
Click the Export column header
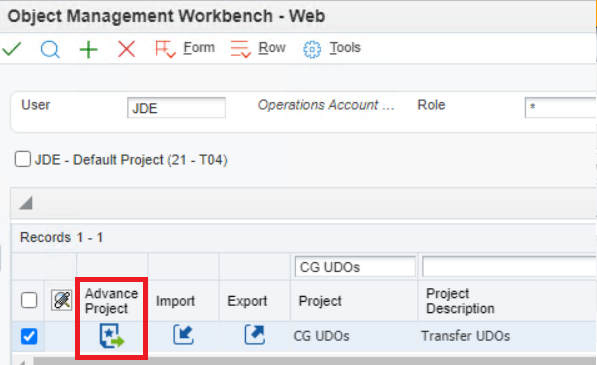click(x=247, y=301)
